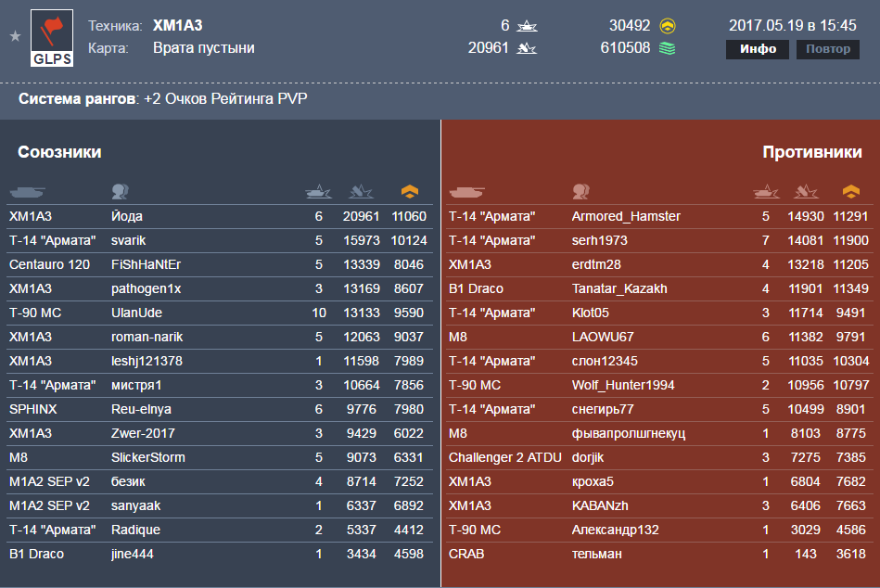This screenshot has width=880, height=588.
Task: Sort allies by kills icon
Action: click(318, 192)
